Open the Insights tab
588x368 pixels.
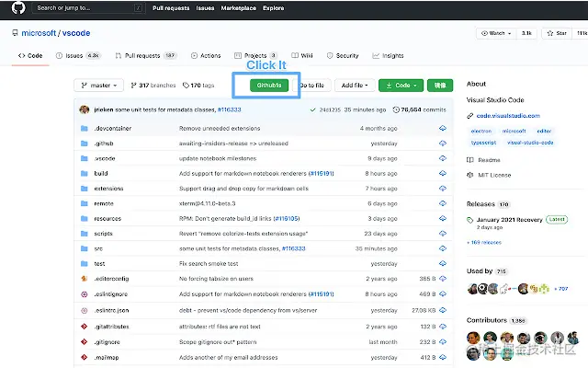(x=388, y=55)
